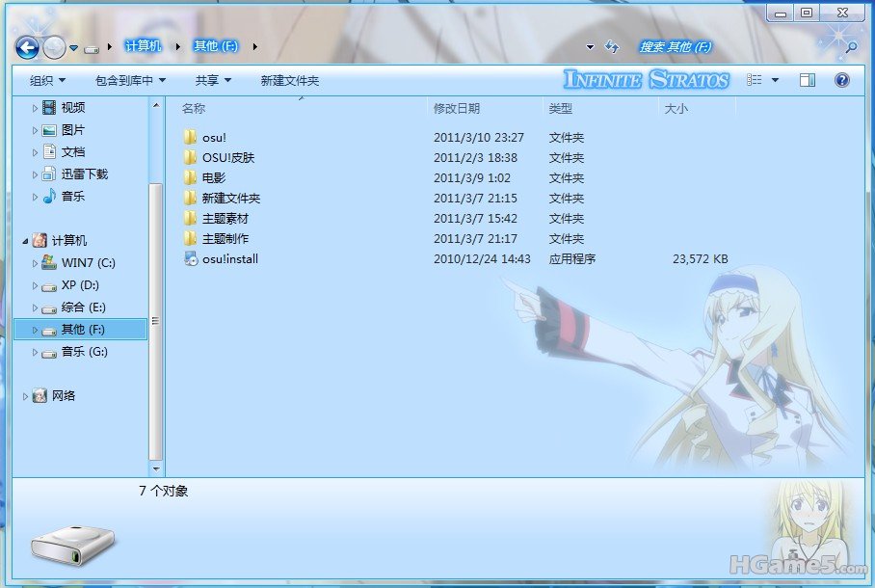
Task: Click the navigation pane scroll-down arrow
Action: (x=156, y=469)
